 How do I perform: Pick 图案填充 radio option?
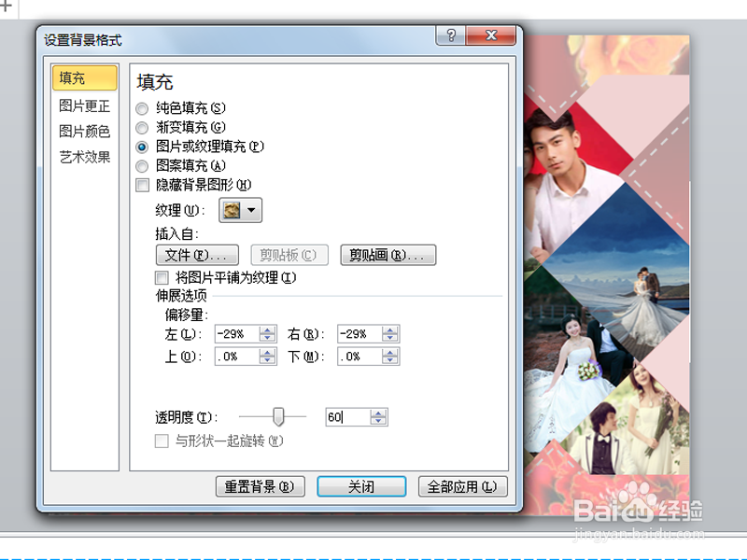(x=142, y=166)
